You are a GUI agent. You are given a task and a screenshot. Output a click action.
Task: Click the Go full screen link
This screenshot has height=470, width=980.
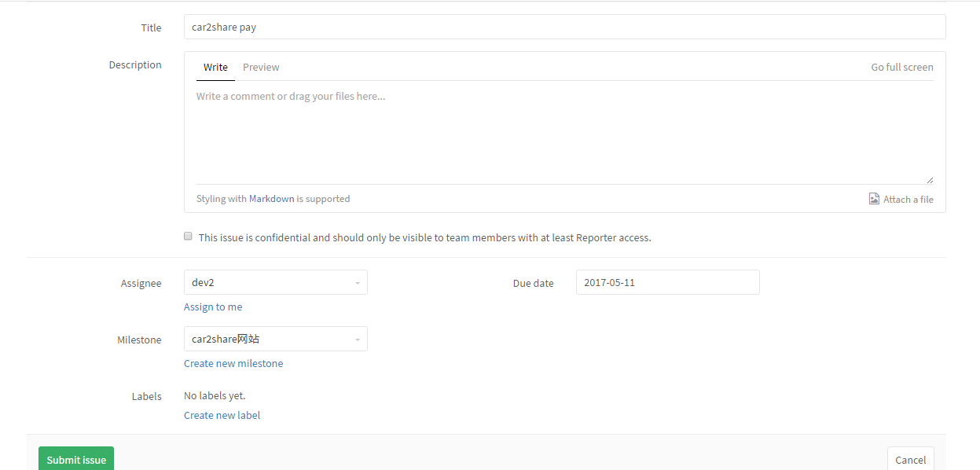(x=901, y=67)
